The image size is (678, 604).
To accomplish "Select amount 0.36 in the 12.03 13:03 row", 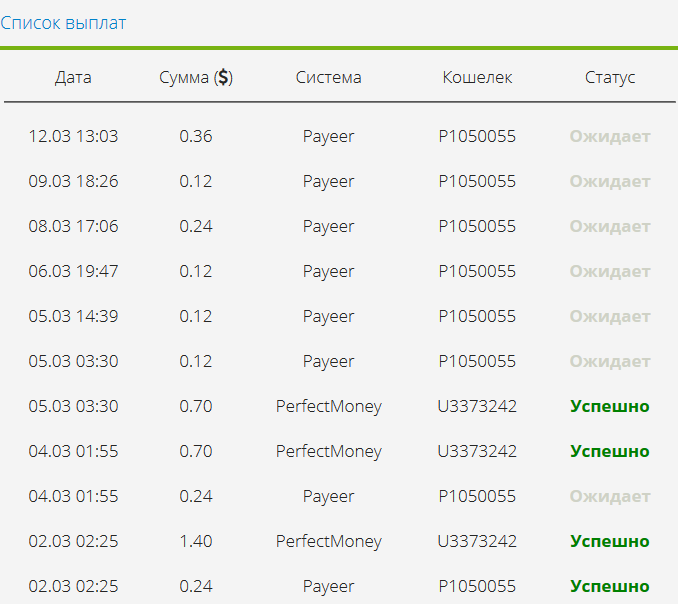I will click(196, 136).
